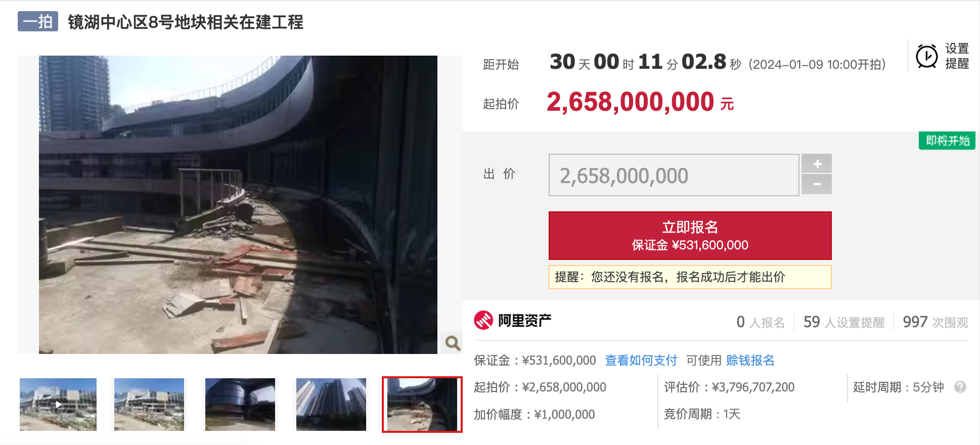
Task: Click the plus icon to raise bid
Action: (x=817, y=164)
